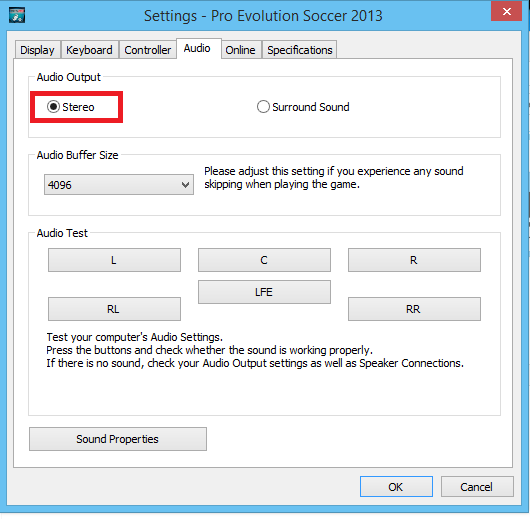Open the Audio Buffer Size dropdown
530x519 pixels.
pos(119,185)
